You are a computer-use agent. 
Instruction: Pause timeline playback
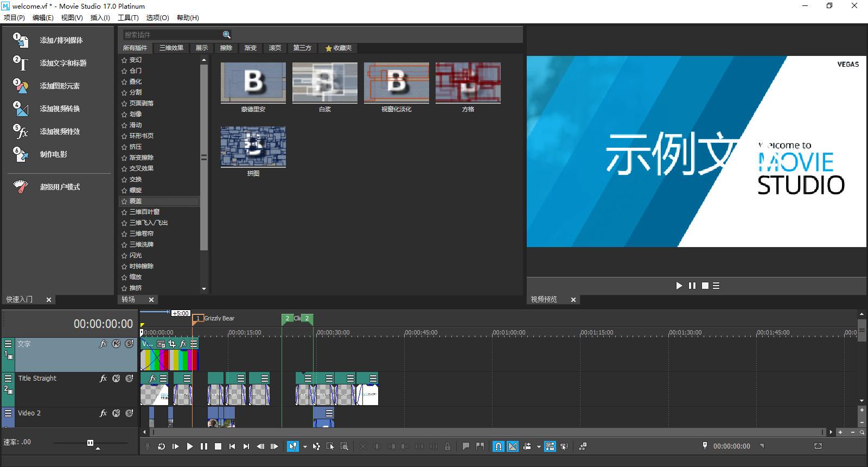pos(203,446)
